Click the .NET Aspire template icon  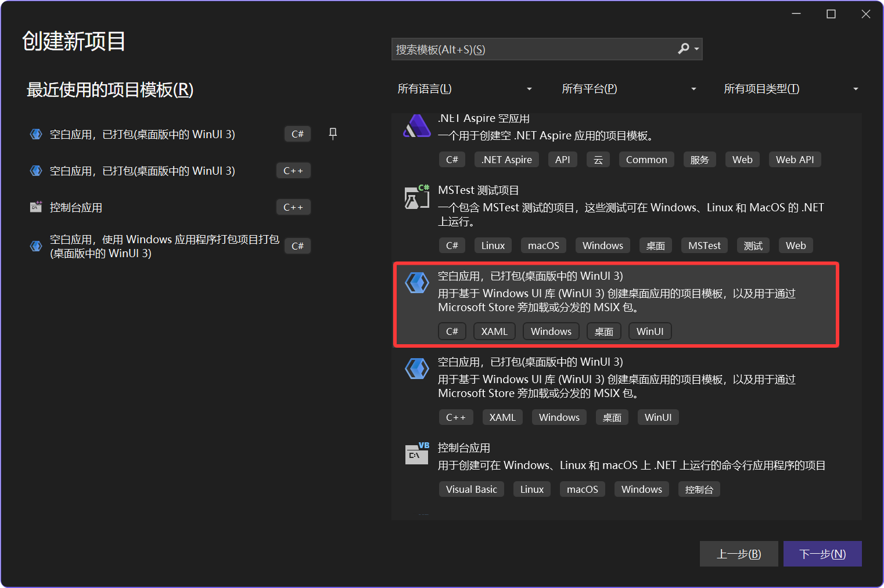(x=416, y=126)
